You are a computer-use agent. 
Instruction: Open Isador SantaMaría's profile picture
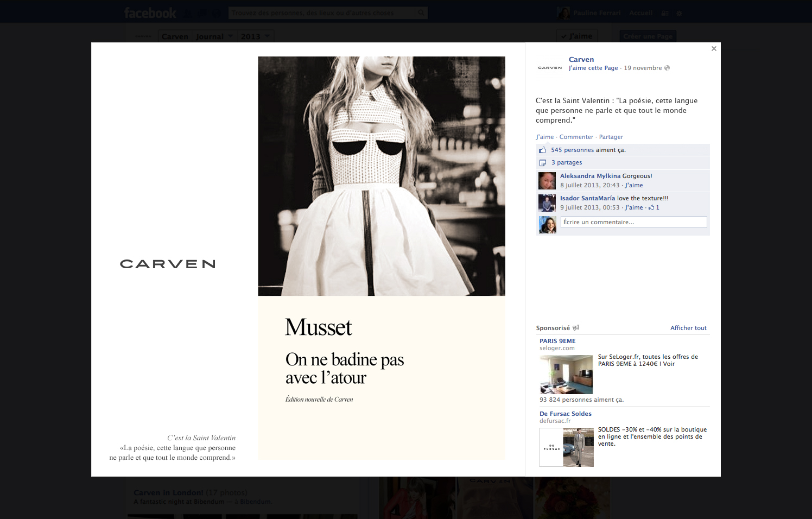pos(547,203)
